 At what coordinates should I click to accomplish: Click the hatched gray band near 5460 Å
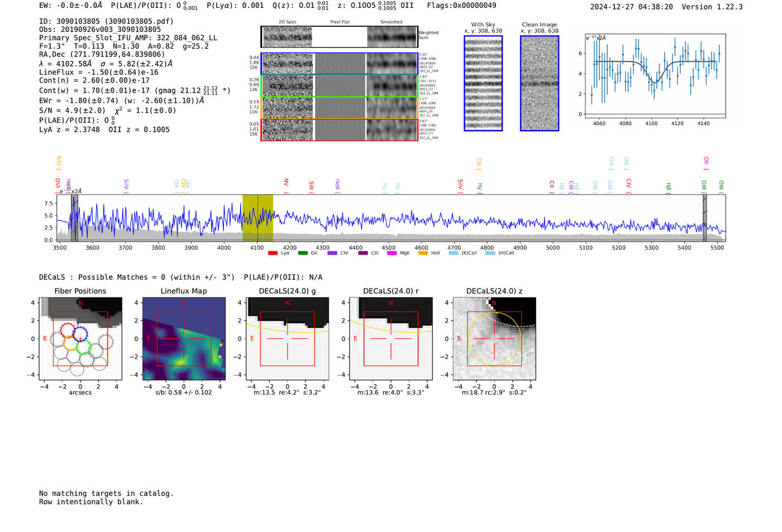click(x=705, y=218)
